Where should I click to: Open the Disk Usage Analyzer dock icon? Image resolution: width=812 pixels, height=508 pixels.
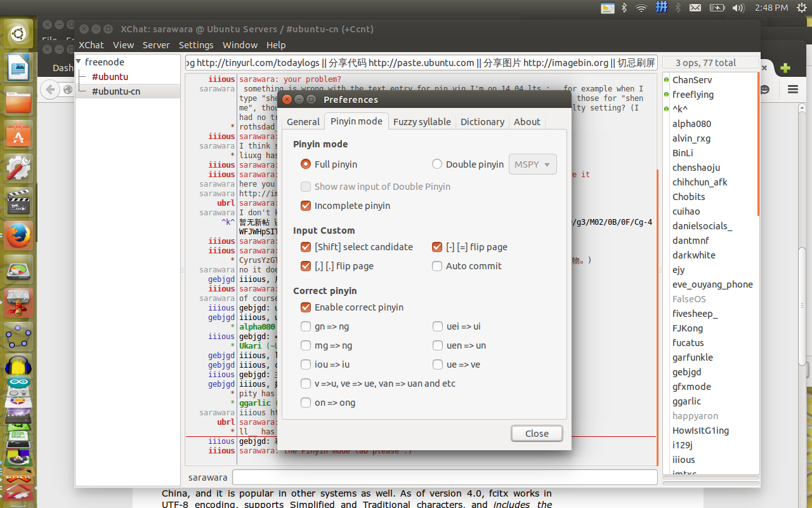pos(18,270)
